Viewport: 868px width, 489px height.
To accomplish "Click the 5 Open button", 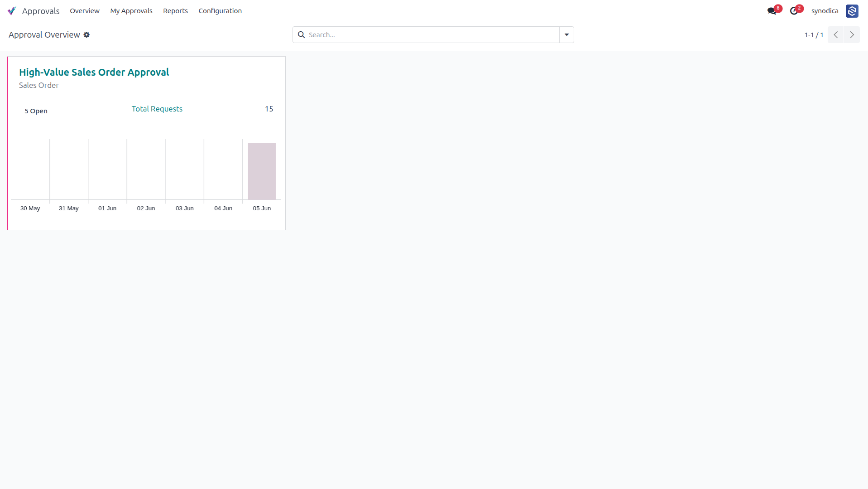I will tap(36, 111).
